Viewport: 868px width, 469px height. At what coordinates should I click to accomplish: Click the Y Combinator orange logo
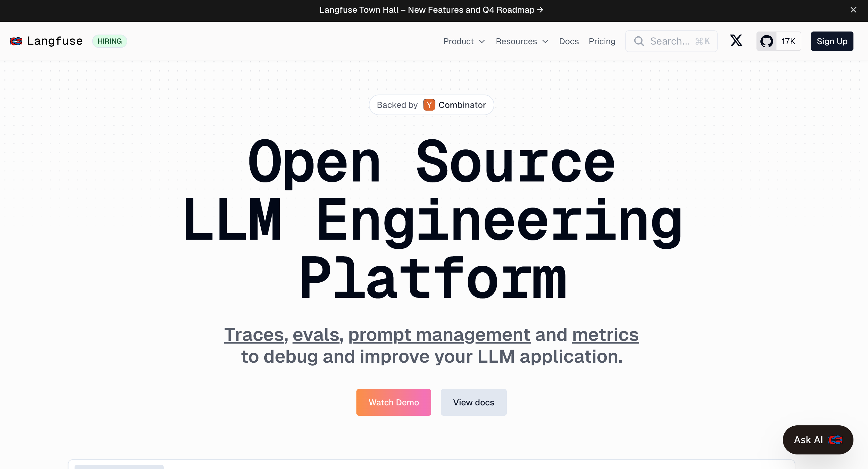[x=429, y=105]
